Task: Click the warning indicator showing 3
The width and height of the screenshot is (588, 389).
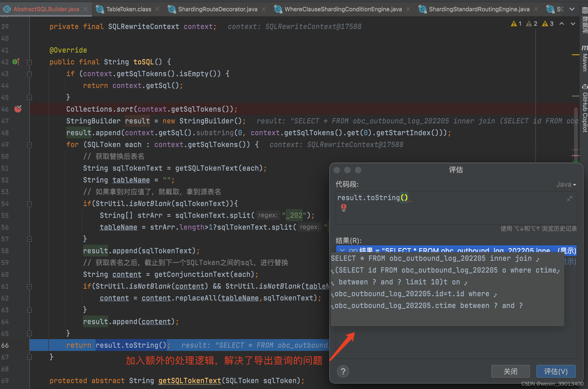Action: click(548, 24)
